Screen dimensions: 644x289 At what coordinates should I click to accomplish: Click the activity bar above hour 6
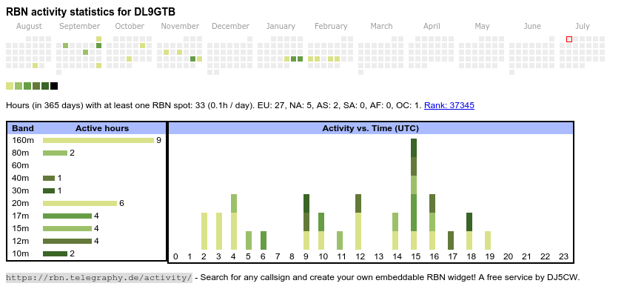pyautogui.click(x=264, y=241)
